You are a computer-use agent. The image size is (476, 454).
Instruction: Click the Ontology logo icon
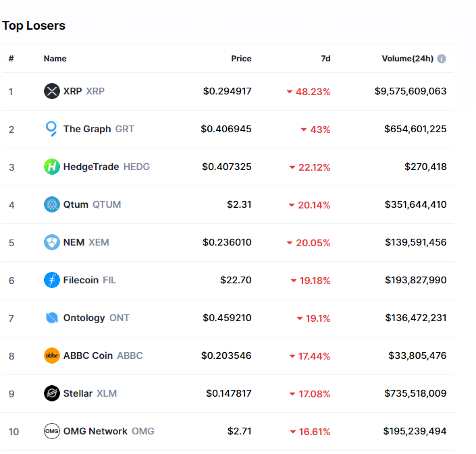click(x=52, y=318)
